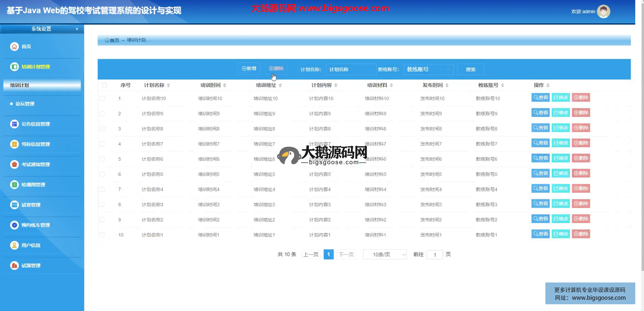Click the home icon in the sidebar
644x311 pixels.
pos(14,47)
